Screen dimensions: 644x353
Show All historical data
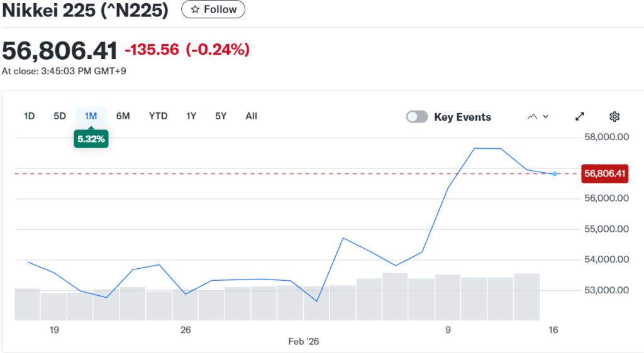pos(251,116)
